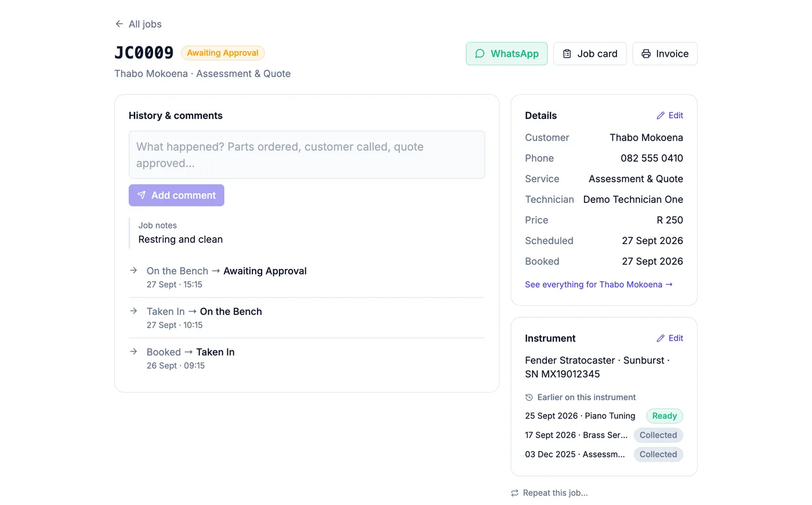This screenshot has height=505, width=812.
Task: Open the Job card button
Action: tap(590, 53)
